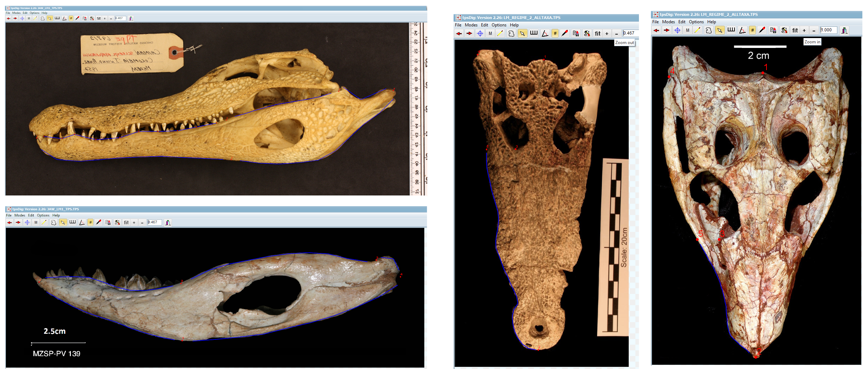The height and width of the screenshot is (369, 868).
Task: Pick the pencil curve tool in 20cm-scale skull window
Action: pos(500,33)
